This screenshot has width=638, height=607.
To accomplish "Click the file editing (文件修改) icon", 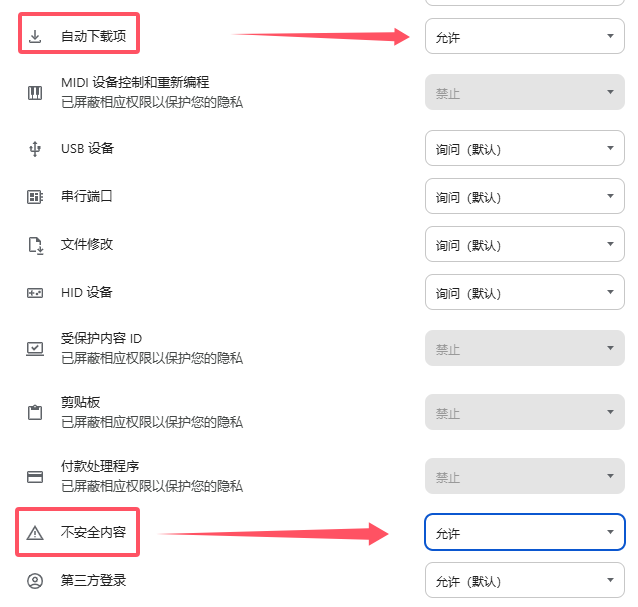I will pyautogui.click(x=35, y=245).
